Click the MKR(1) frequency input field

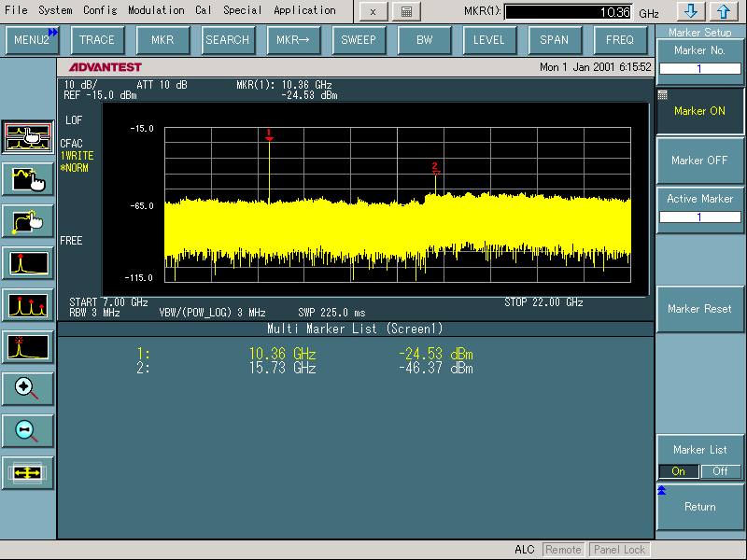point(569,12)
